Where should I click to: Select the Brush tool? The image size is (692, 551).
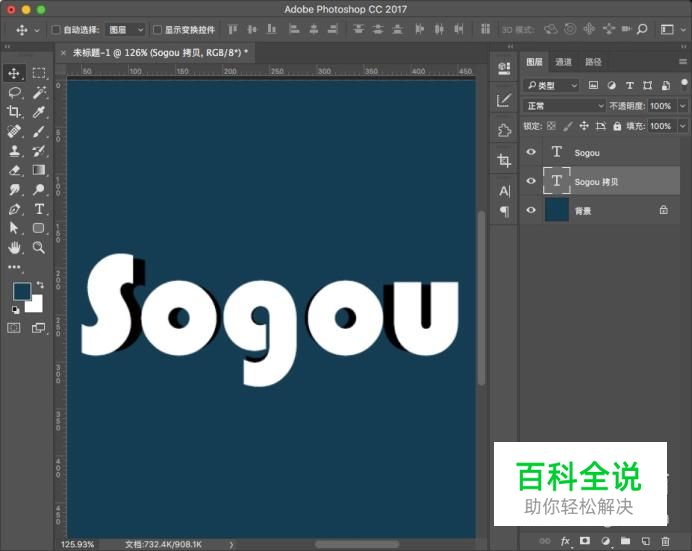[39, 131]
